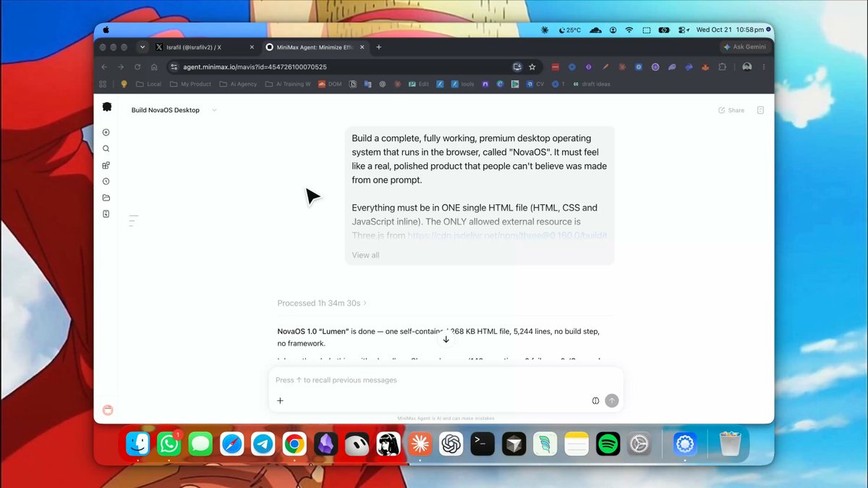Open search from the left sidebar
This screenshot has height=488, width=868.
coord(106,148)
